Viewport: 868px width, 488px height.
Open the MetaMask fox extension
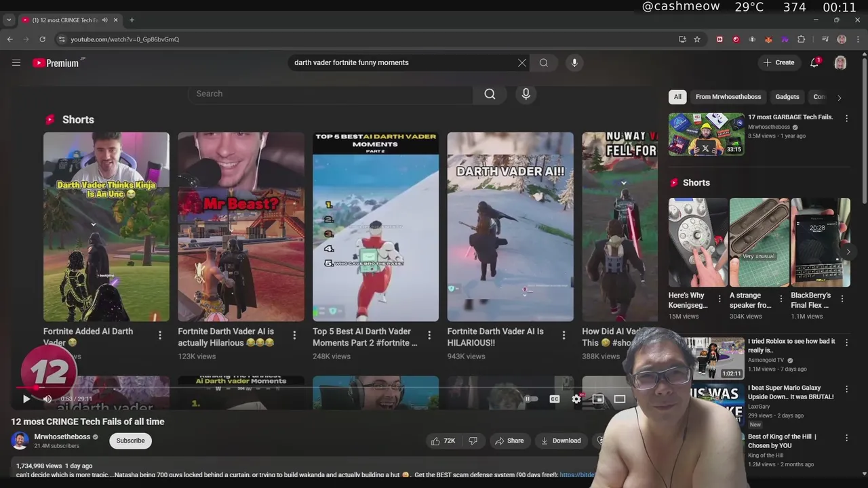(x=768, y=39)
